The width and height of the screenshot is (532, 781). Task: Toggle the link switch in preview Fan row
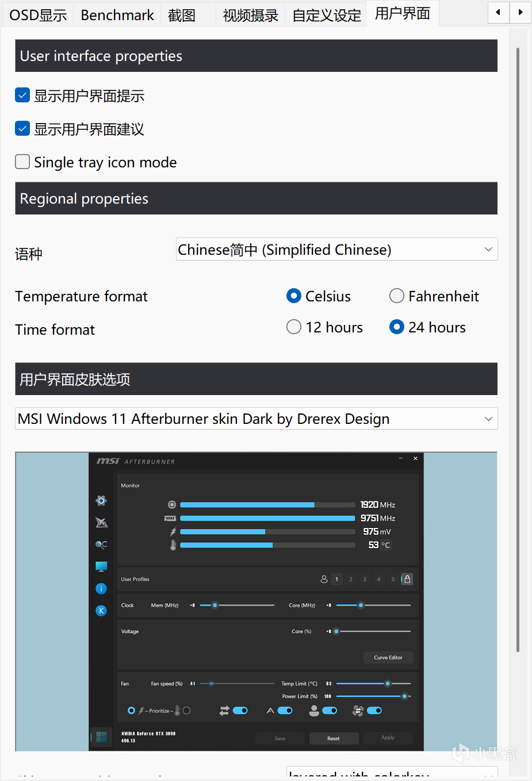point(240,711)
